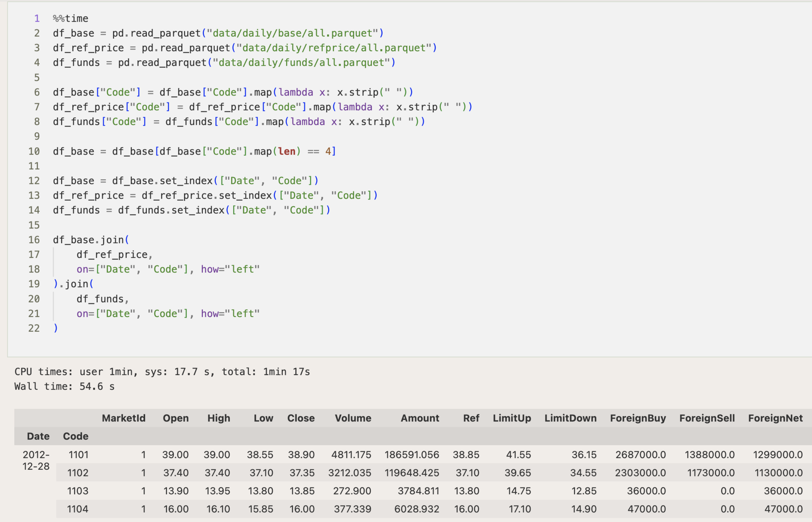Click df_funds argument on line 20
The width and height of the screenshot is (812, 522).
[x=100, y=299]
